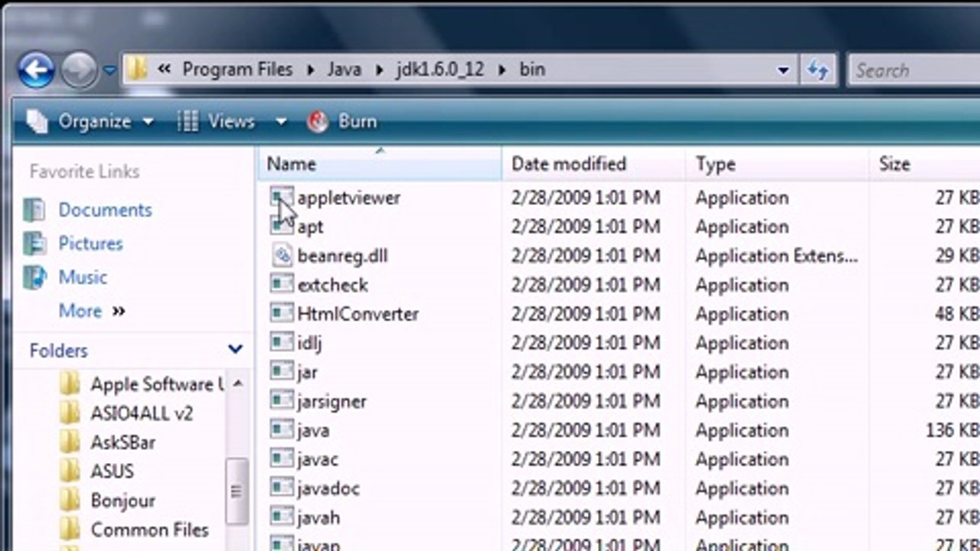Sort files by the Name column header
Viewport: 980px width, 551px height.
(x=380, y=164)
